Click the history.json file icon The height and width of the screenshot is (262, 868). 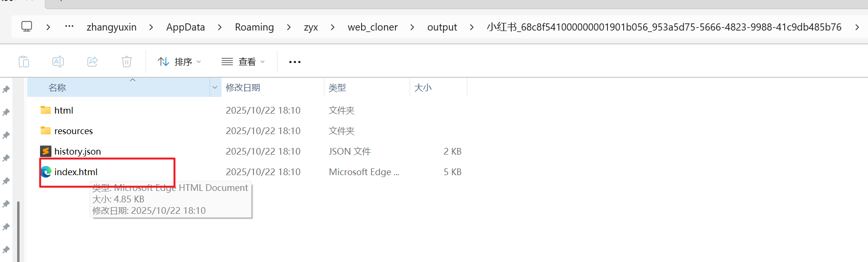tap(46, 151)
